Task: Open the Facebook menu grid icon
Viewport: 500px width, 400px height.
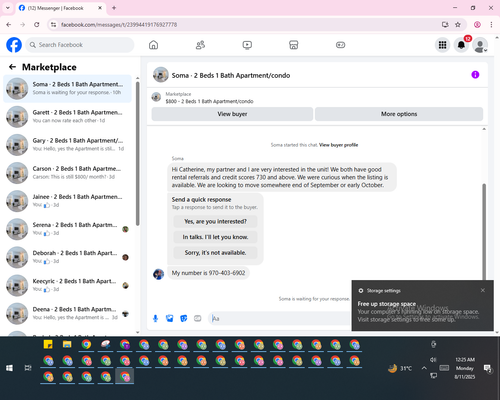Action: [442, 45]
